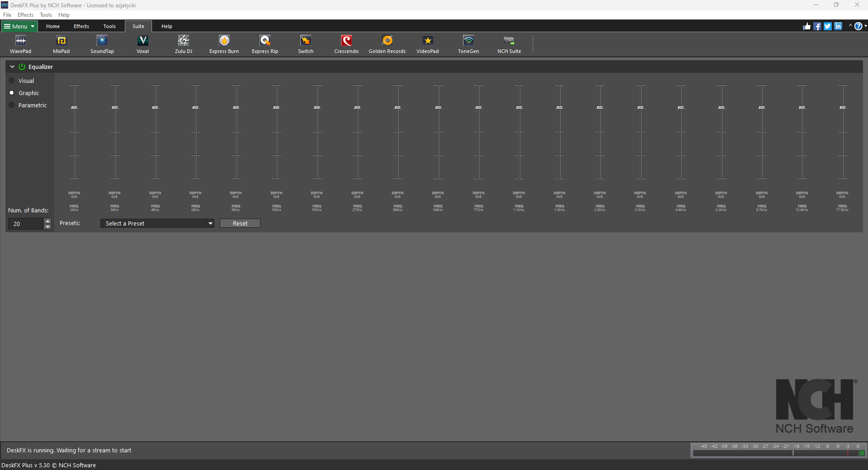Image resolution: width=868 pixels, height=470 pixels.
Task: Click the 12.4kHz band slider handle
Action: tap(802, 107)
